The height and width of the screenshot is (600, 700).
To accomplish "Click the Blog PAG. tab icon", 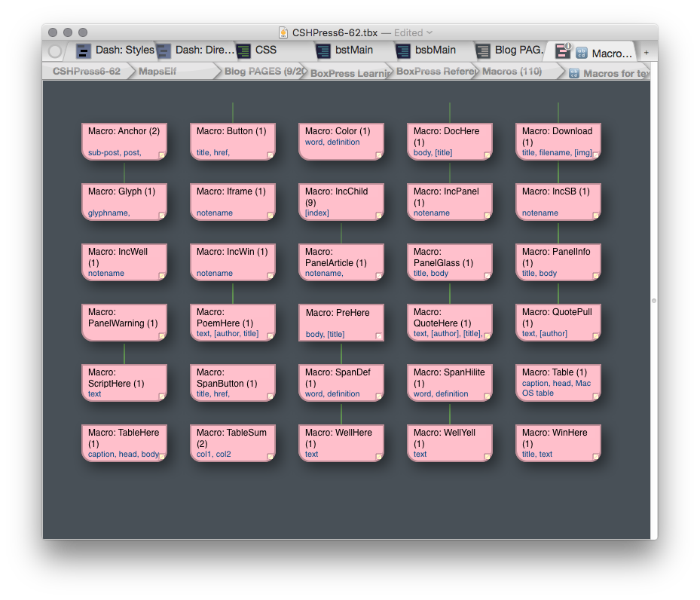I will coord(483,51).
